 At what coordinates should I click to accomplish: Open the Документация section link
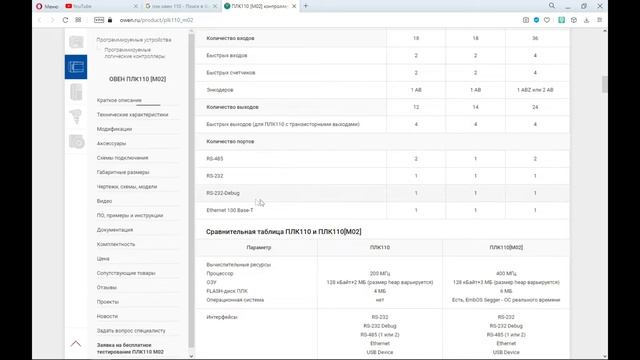coord(115,230)
